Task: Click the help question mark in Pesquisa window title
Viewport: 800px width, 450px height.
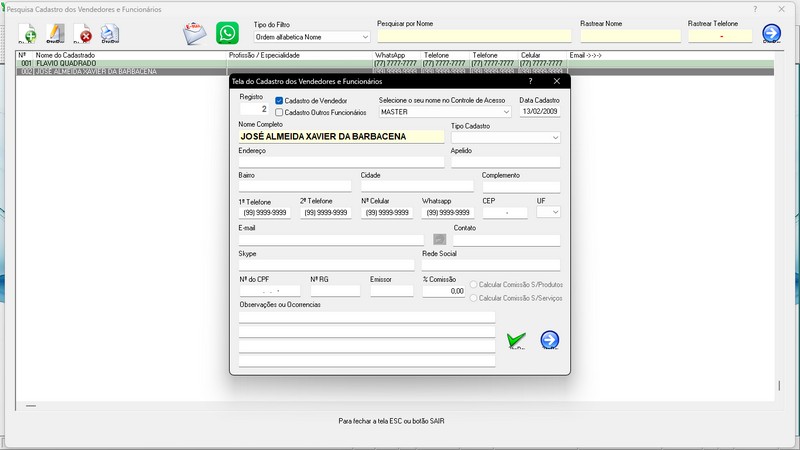Action: [755, 9]
